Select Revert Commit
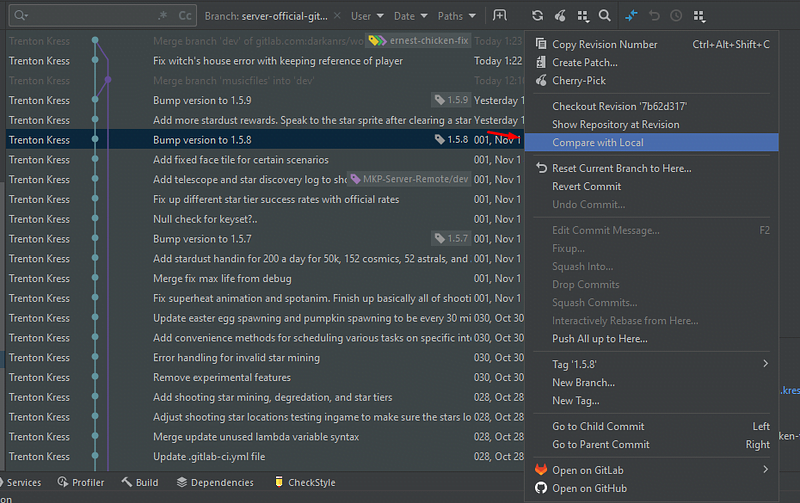The width and height of the screenshot is (800, 503). click(652, 186)
